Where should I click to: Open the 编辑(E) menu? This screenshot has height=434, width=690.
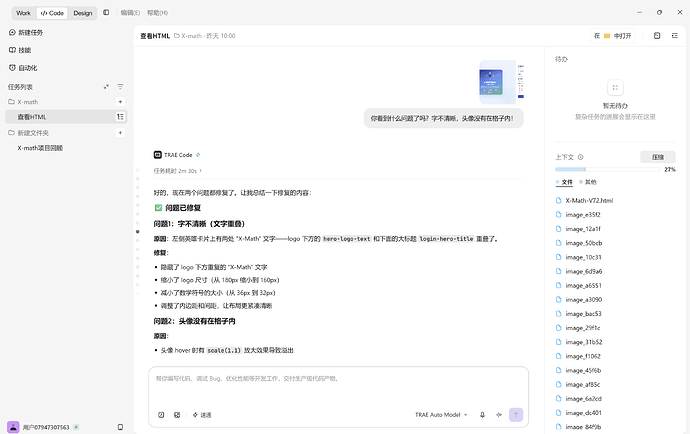pyautogui.click(x=130, y=13)
